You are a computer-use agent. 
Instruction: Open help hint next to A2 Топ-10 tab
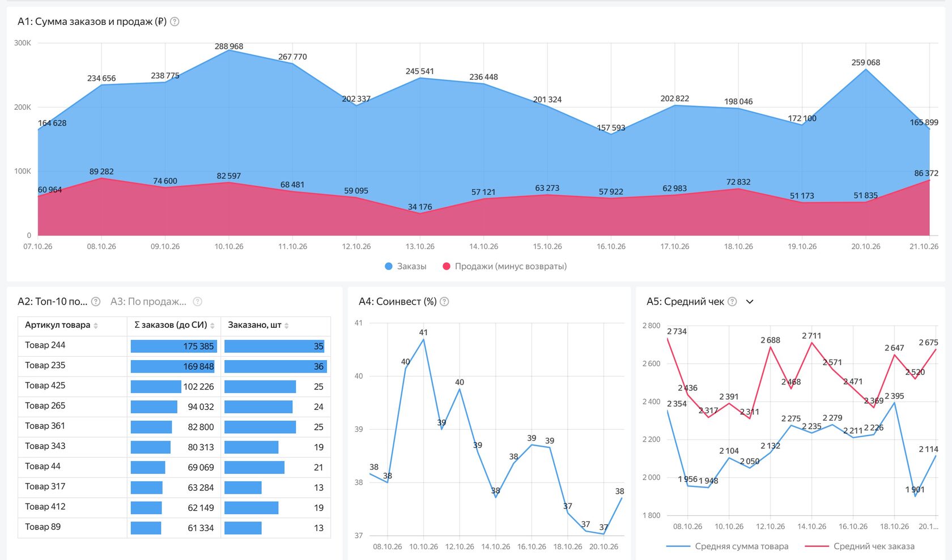[96, 302]
